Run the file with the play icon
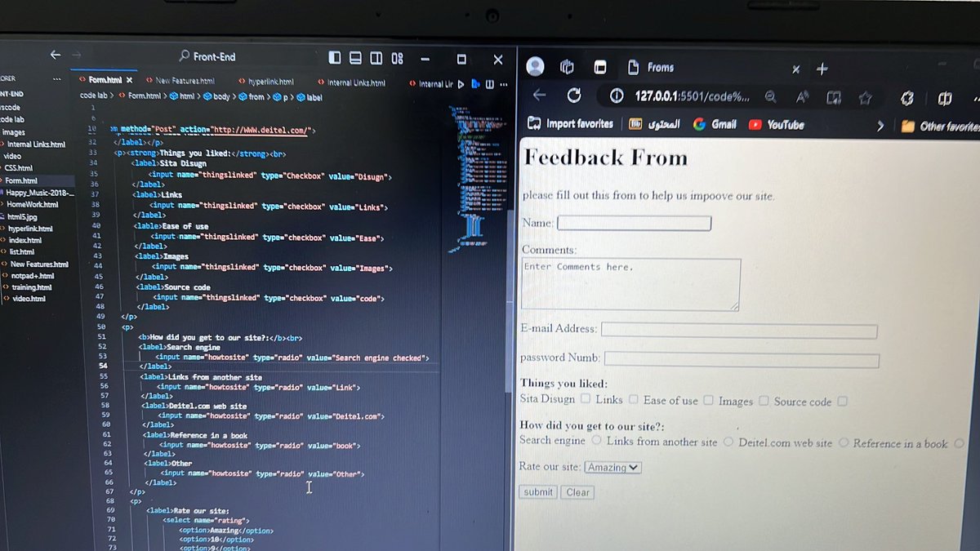980x551 pixels. pos(461,83)
